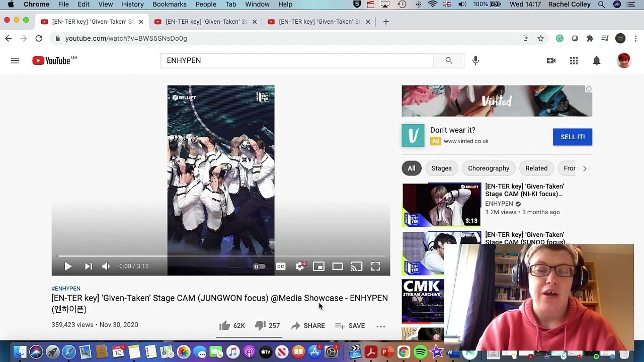Open a new Chrome tab plus button
644x362 pixels.
tap(386, 22)
